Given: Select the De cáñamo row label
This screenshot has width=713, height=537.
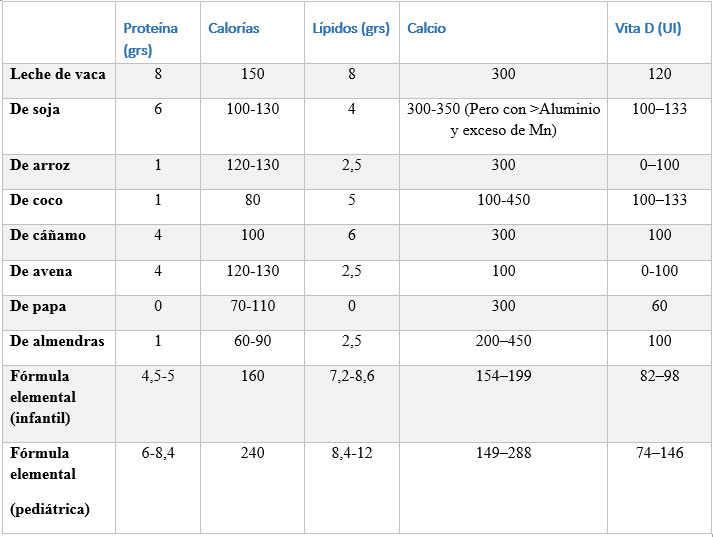Looking at the screenshot, I should pos(47,236).
